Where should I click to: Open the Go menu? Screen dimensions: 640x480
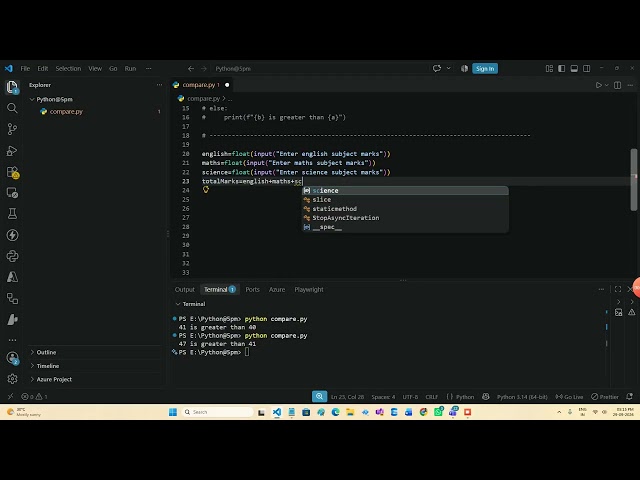[113, 68]
